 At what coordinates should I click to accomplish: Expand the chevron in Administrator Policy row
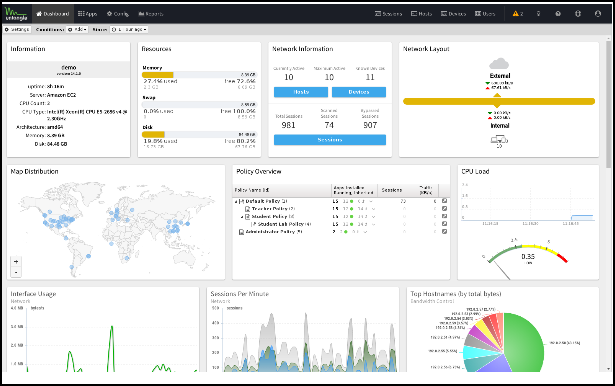[366, 232]
